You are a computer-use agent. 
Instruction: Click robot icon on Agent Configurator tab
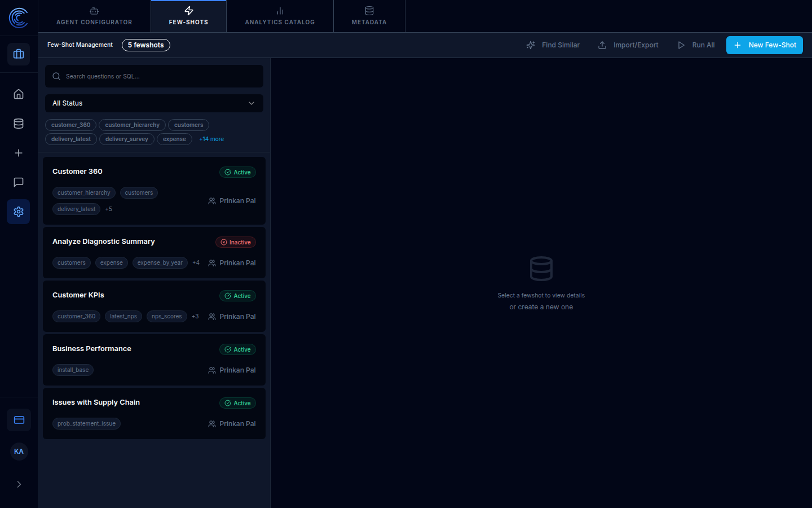pyautogui.click(x=94, y=11)
